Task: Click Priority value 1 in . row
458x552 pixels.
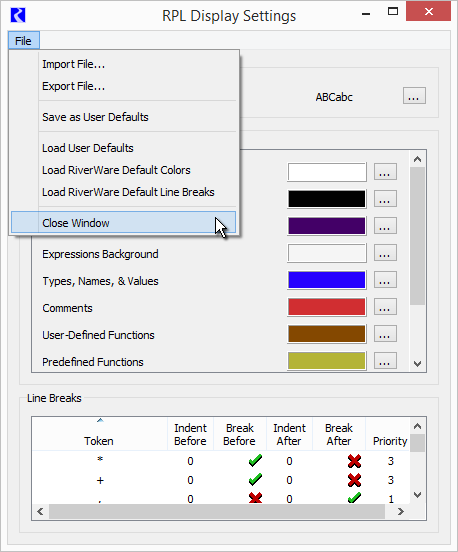Action: click(x=391, y=498)
